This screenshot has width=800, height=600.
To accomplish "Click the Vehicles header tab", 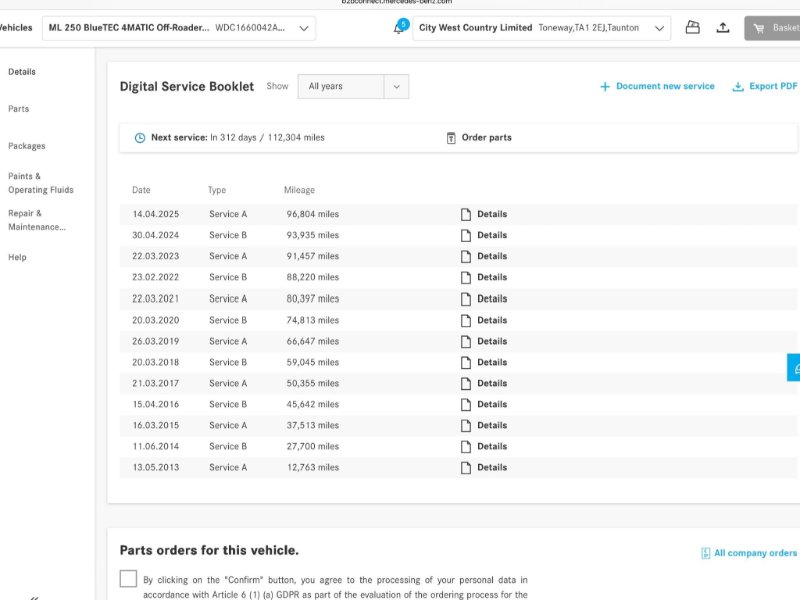I will click(16, 28).
